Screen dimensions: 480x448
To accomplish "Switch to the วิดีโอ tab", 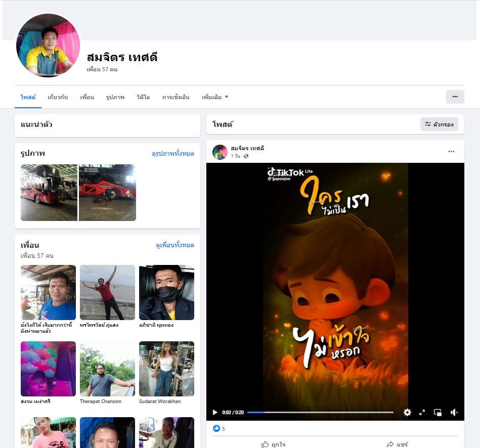I will [143, 97].
